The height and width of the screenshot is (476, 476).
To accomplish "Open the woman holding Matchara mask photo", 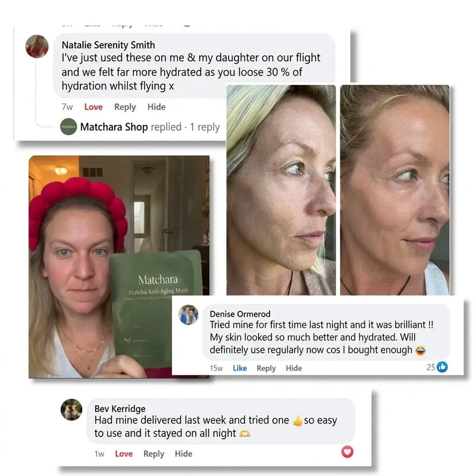I will click(119, 267).
